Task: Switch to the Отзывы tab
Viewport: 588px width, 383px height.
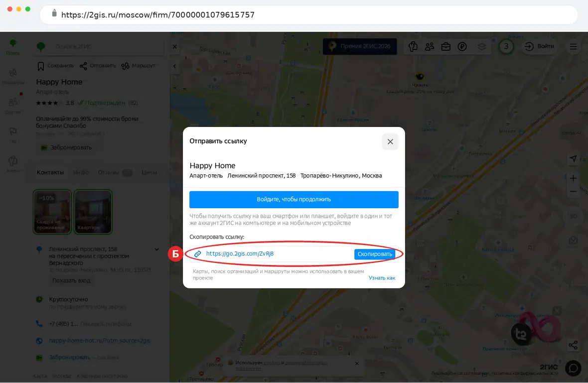Action: click(x=115, y=172)
